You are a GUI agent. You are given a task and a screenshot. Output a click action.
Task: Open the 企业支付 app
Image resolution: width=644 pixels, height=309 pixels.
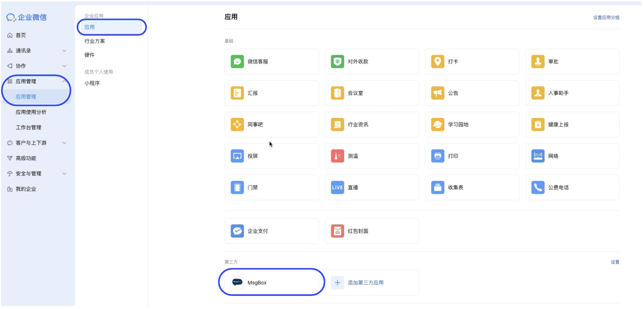271,231
